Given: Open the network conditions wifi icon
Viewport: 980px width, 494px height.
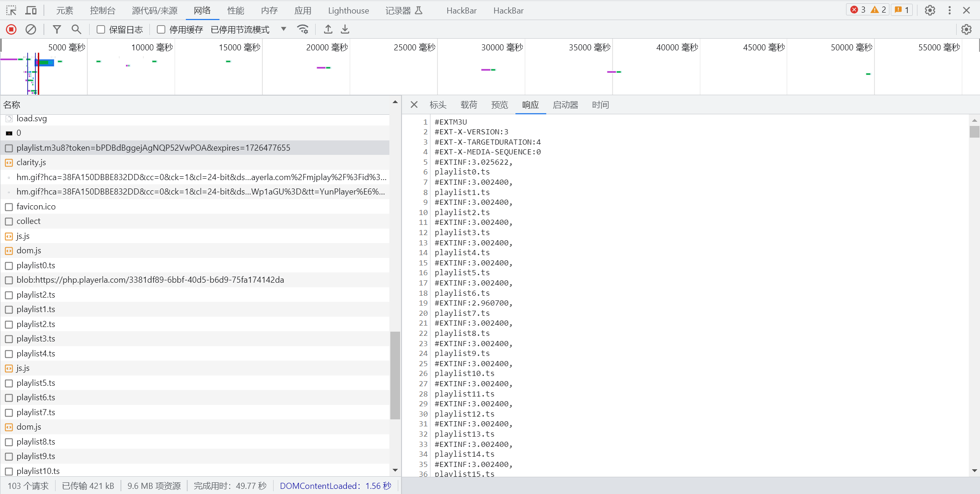Looking at the screenshot, I should click(x=303, y=29).
